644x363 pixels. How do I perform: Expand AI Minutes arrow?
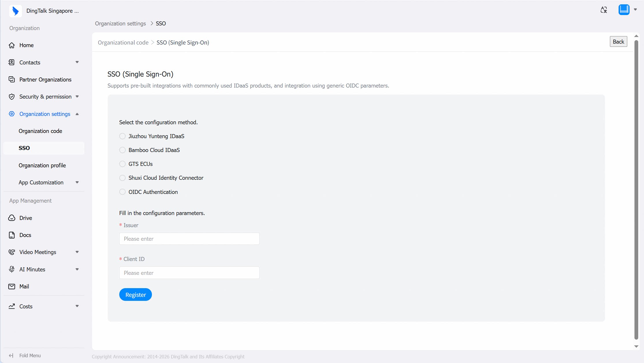pyautogui.click(x=77, y=269)
